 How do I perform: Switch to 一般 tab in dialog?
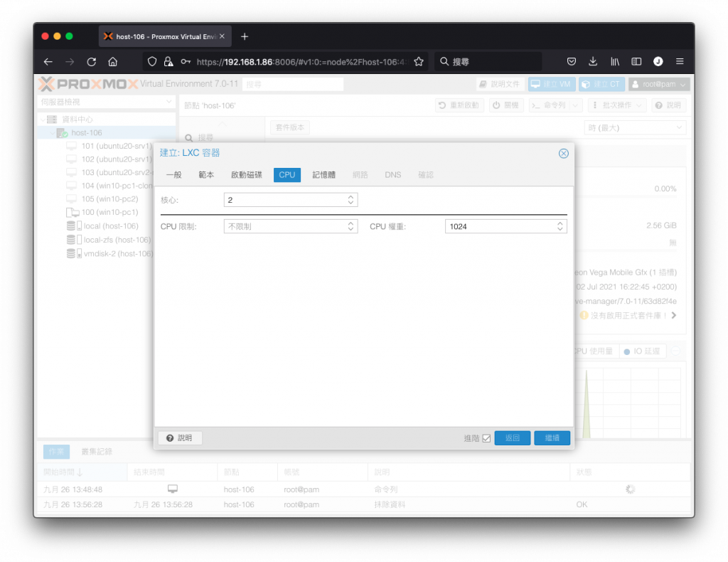click(x=173, y=175)
